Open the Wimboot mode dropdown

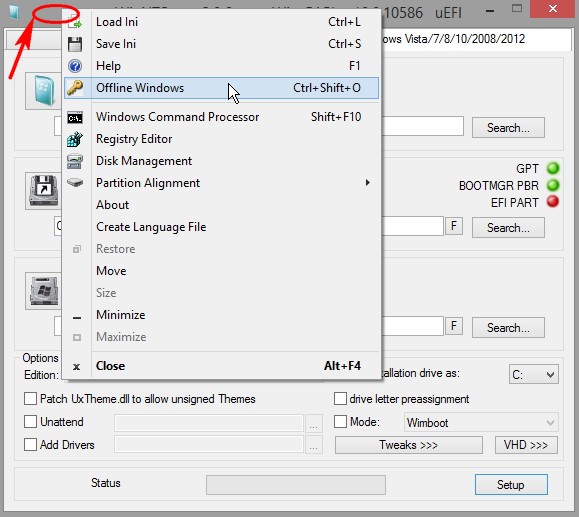coord(481,422)
